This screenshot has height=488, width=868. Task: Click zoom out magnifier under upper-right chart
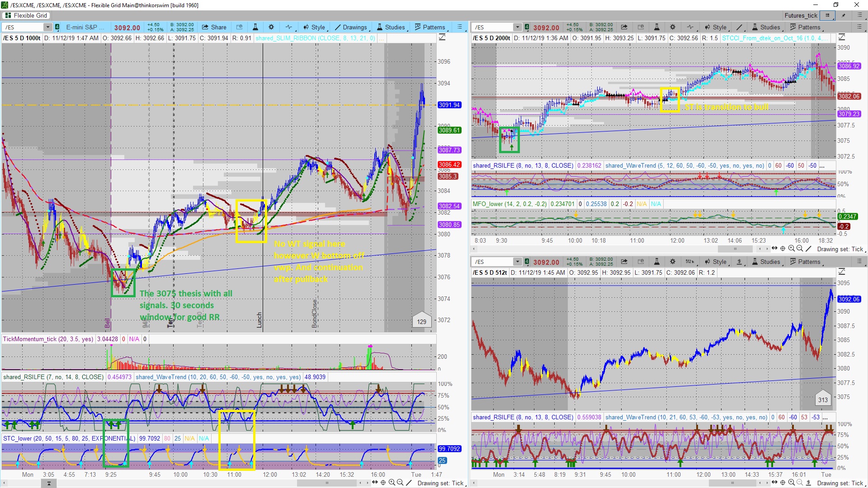(x=800, y=249)
